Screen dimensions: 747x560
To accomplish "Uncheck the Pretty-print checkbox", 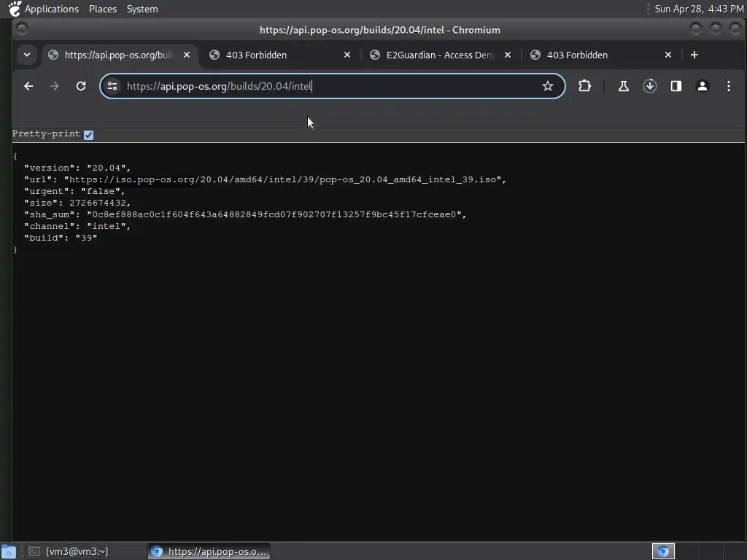I will 88,135.
